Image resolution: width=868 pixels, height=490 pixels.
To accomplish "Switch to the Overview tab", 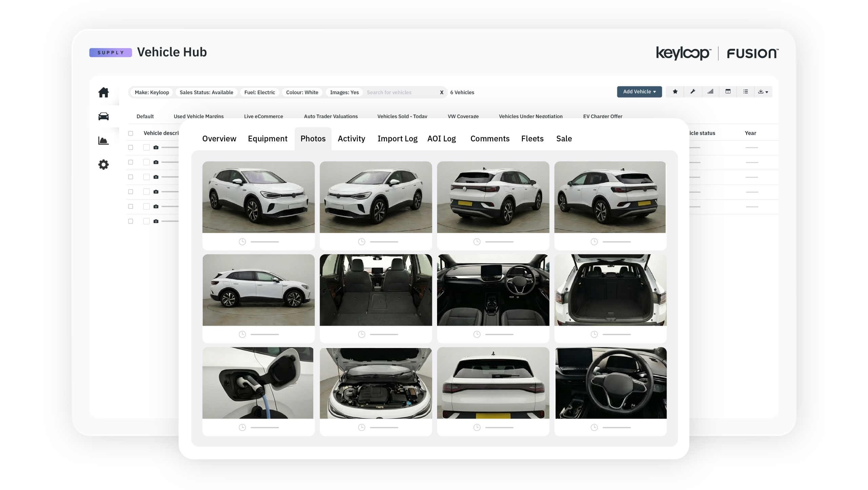I will point(219,139).
